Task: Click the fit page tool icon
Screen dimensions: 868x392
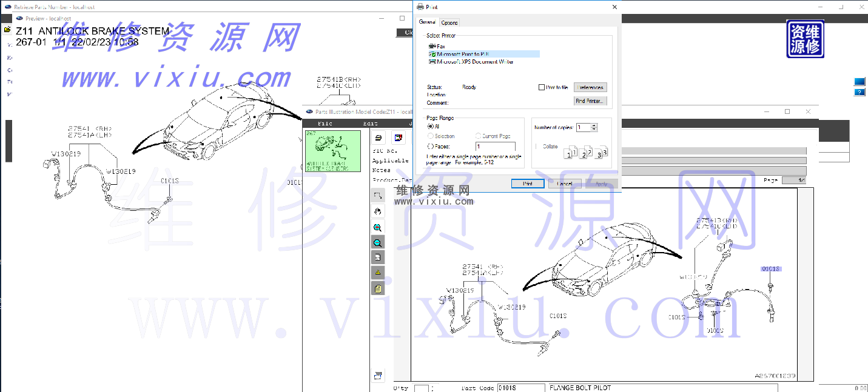Action: click(378, 257)
